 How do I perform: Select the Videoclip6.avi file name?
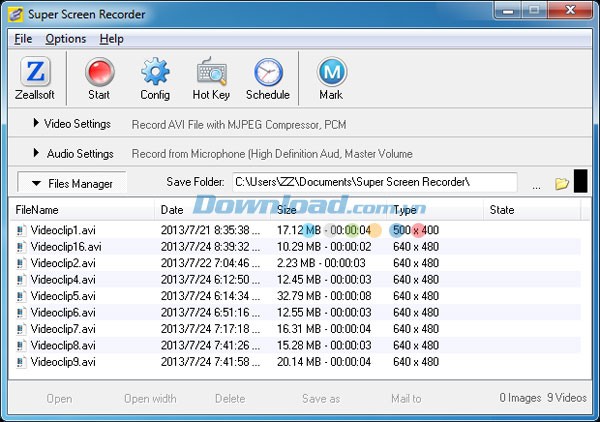pyautogui.click(x=63, y=313)
